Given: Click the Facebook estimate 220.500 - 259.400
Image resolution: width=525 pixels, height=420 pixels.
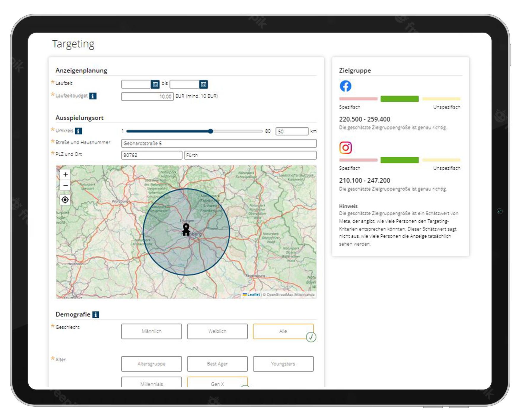Looking at the screenshot, I should coord(364,119).
